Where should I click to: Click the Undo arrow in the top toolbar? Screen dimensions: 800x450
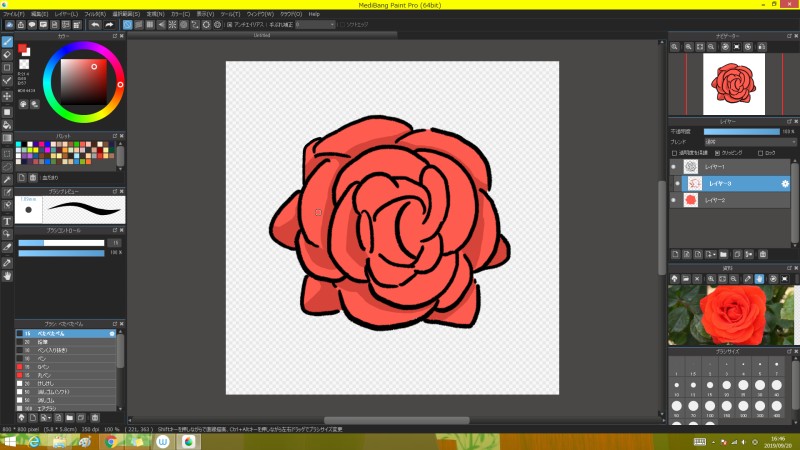pyautogui.click(x=95, y=24)
